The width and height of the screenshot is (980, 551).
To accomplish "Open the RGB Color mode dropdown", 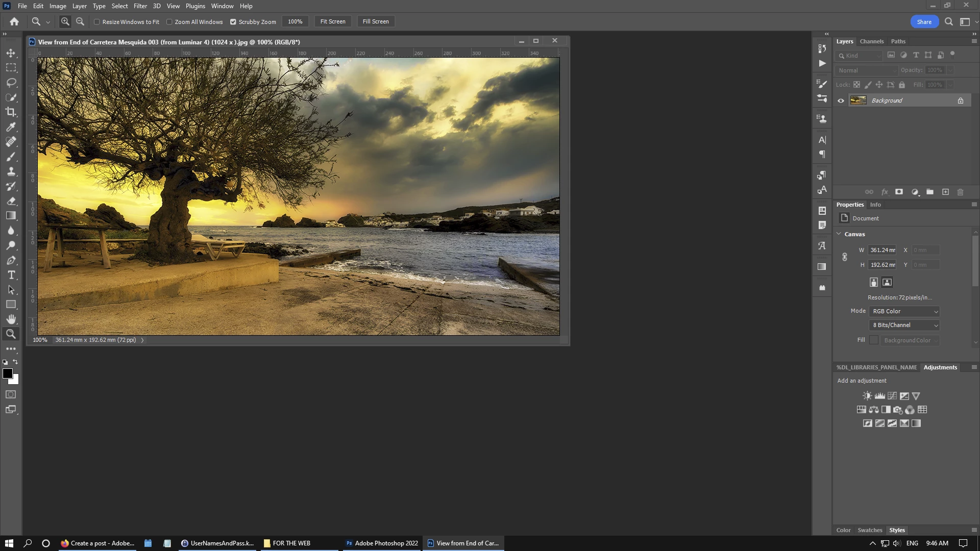I will pyautogui.click(x=904, y=311).
